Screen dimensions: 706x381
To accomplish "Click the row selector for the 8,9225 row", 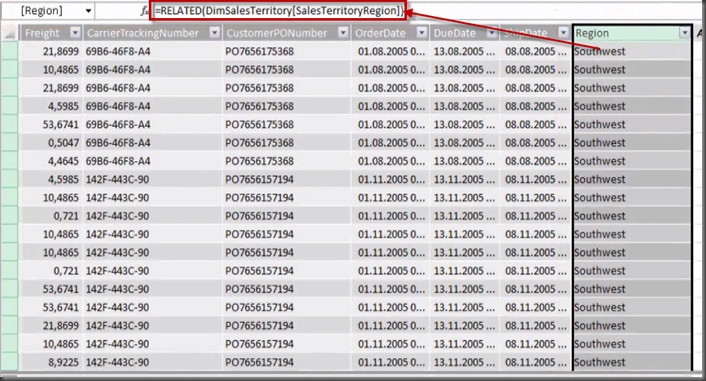I will coord(9,362).
